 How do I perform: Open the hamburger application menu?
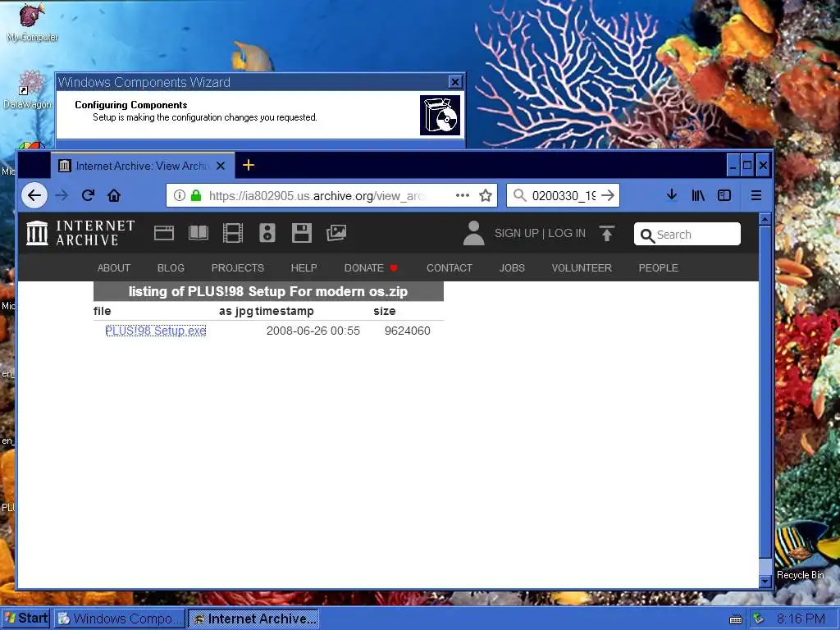[756, 195]
